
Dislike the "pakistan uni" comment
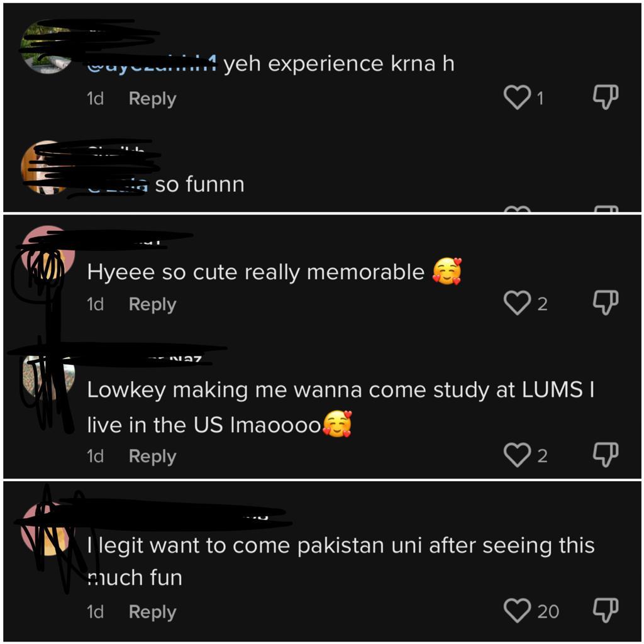606,611
